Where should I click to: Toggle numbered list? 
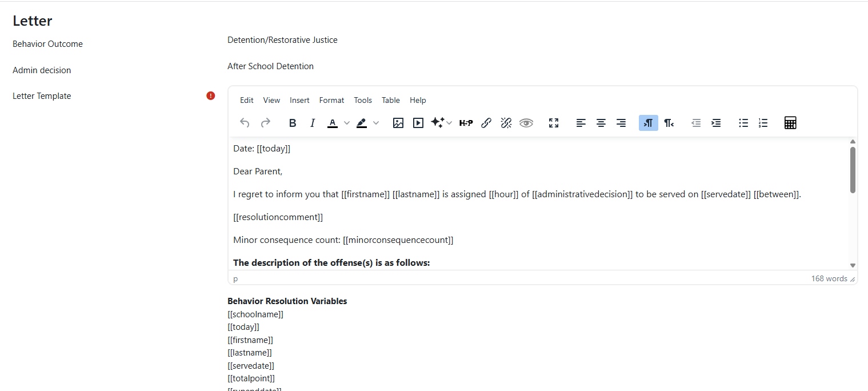pyautogui.click(x=763, y=123)
